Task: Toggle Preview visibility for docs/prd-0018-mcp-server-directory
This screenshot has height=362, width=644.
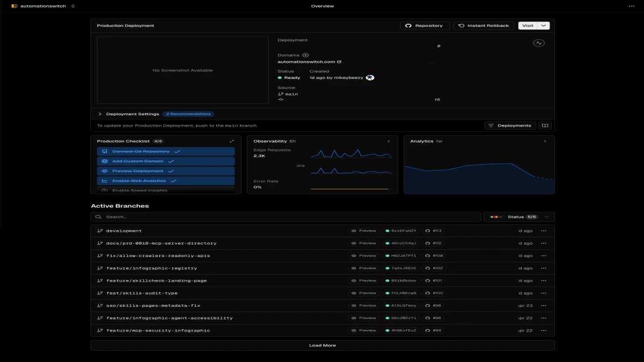Action: [x=355, y=243]
